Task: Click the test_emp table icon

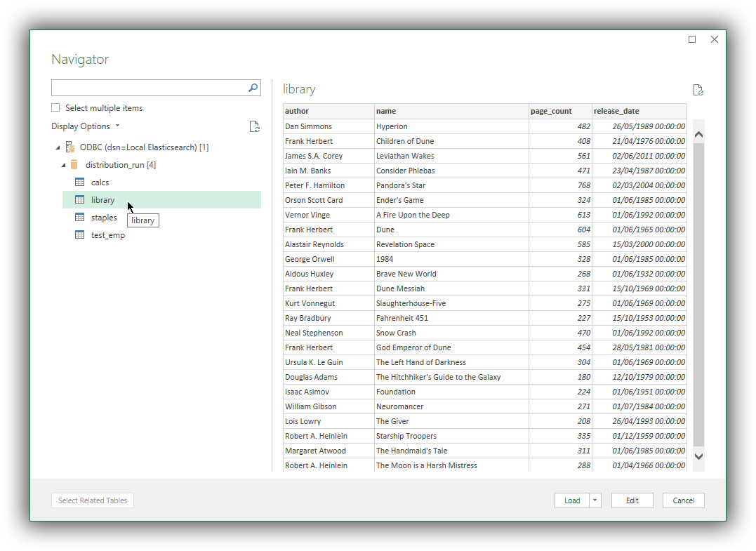Action: coord(79,234)
